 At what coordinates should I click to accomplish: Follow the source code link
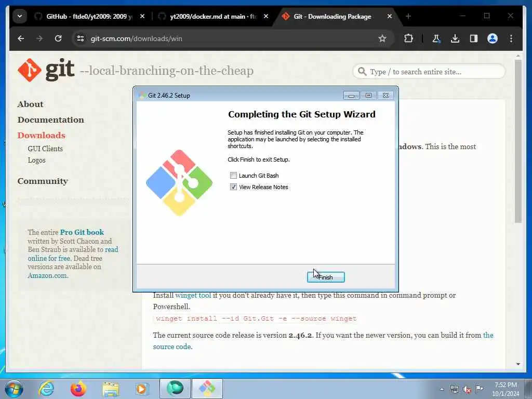click(x=171, y=347)
